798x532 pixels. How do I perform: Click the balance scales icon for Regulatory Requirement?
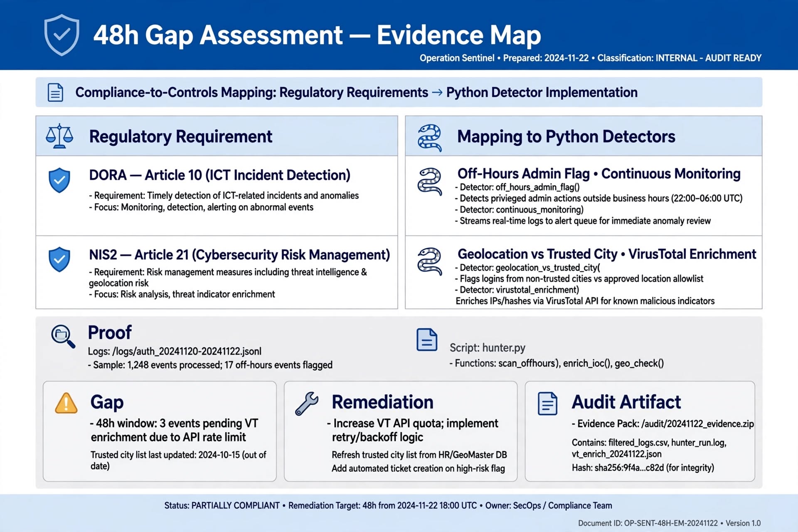point(59,136)
